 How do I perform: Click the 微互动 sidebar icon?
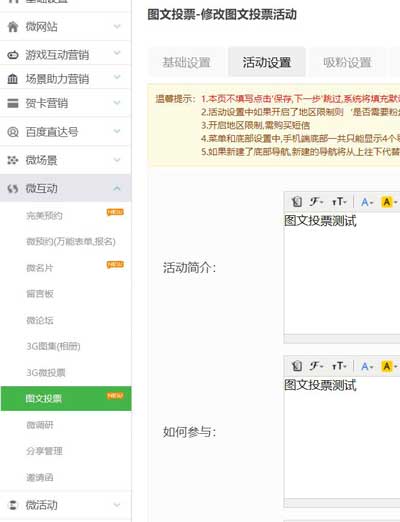13,189
